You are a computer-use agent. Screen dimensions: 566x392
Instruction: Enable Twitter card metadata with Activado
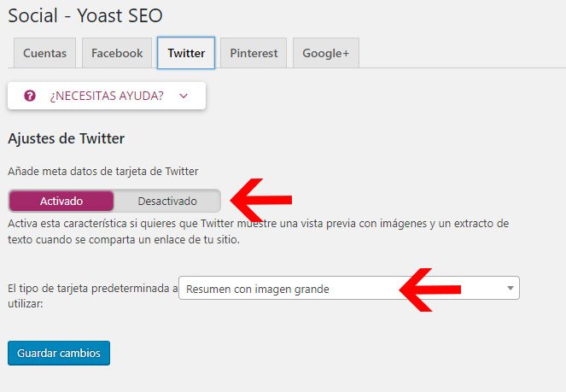pos(61,201)
